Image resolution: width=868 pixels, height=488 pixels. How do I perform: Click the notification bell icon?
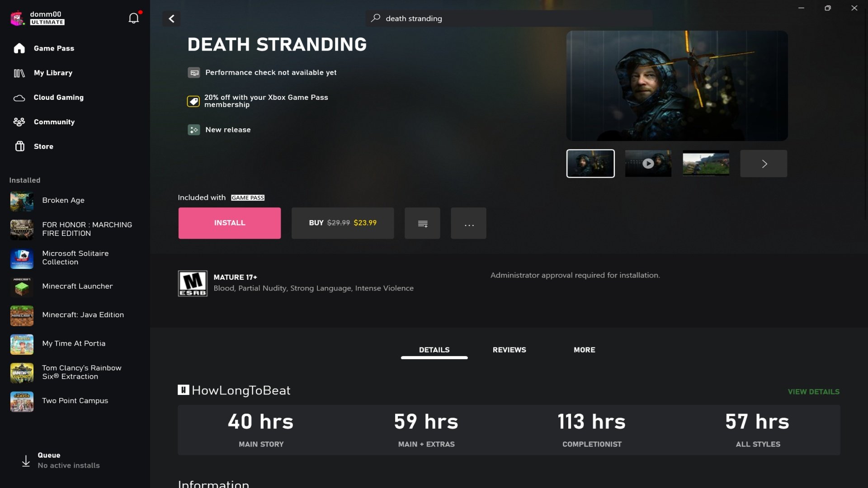[133, 17]
